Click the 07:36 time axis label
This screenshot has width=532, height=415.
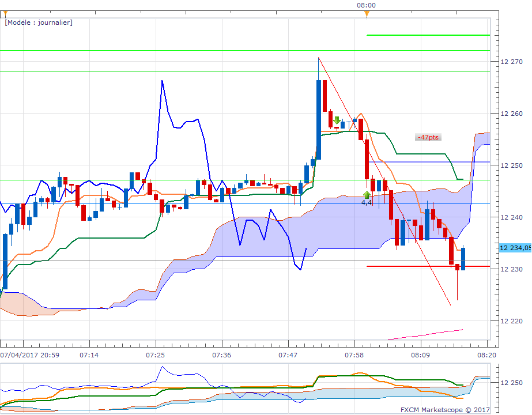coord(221,355)
